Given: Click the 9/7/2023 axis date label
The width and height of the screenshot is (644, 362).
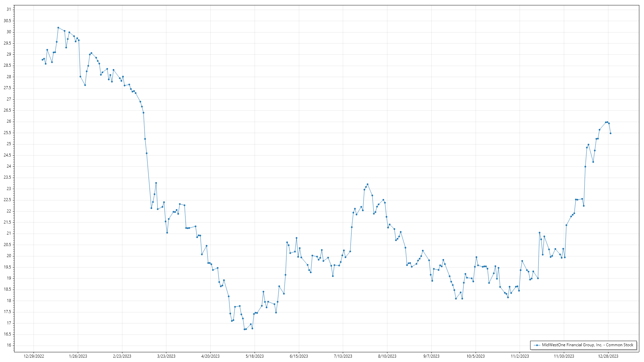Looking at the screenshot, I should click(431, 356).
